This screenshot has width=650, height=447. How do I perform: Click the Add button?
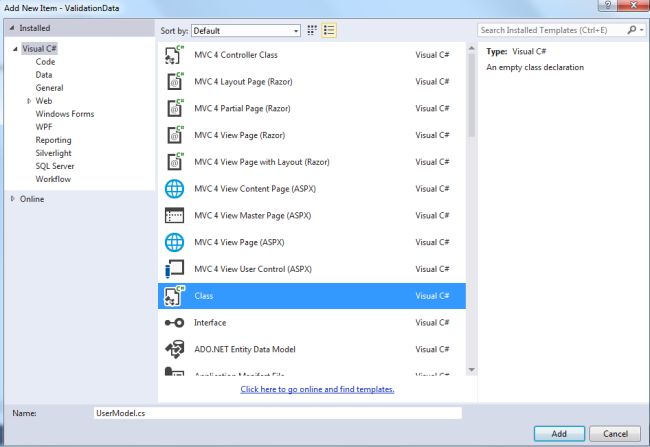(x=559, y=433)
